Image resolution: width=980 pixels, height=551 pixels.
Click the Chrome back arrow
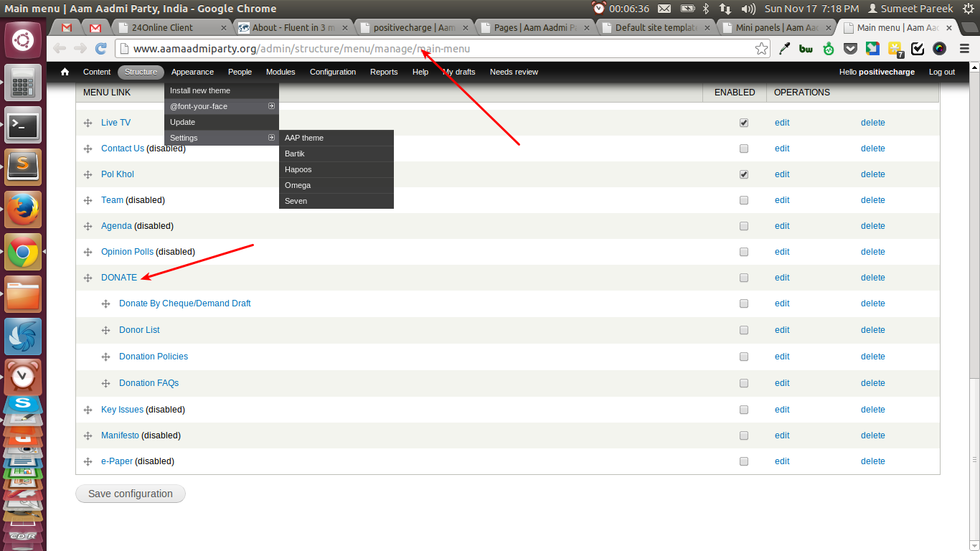[60, 49]
